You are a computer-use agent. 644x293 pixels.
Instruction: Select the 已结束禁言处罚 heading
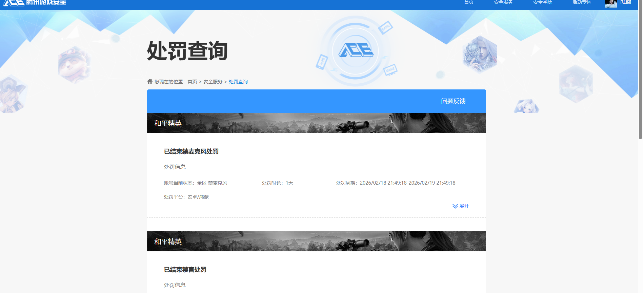pyautogui.click(x=185, y=270)
